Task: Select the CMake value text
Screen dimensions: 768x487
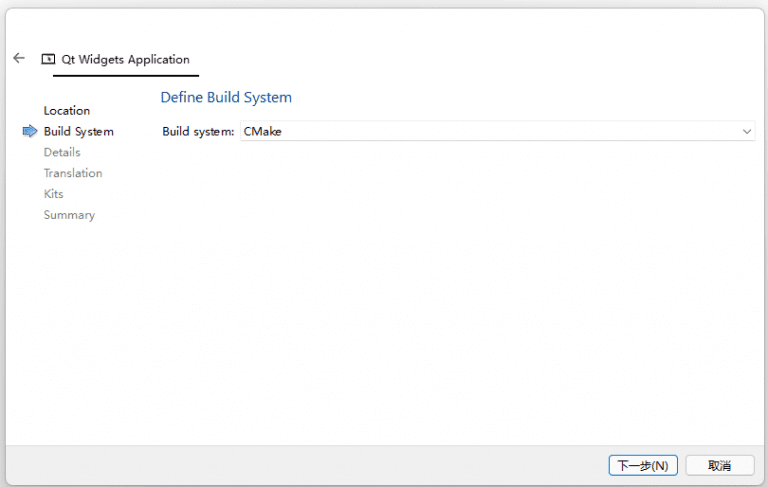Action: pyautogui.click(x=263, y=131)
